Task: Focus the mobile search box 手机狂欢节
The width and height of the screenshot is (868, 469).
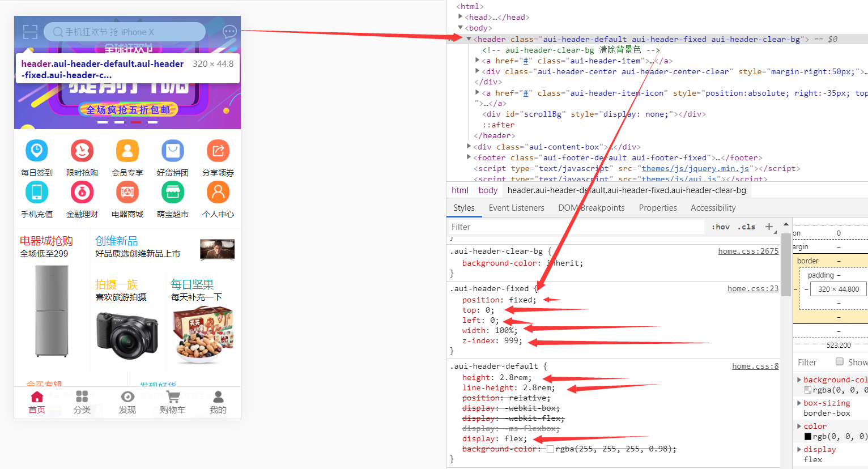Action: 125,32
